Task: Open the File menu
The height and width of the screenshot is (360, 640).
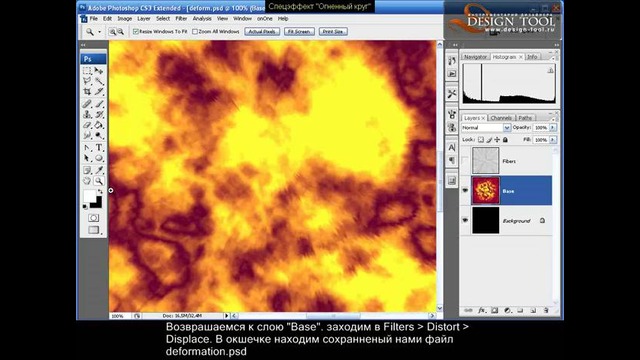Action: pos(93,19)
